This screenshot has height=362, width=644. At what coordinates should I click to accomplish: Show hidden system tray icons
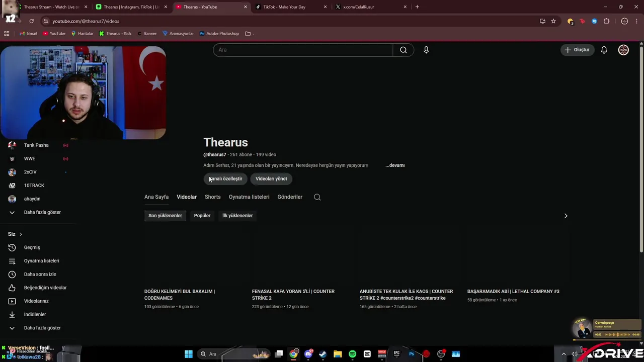[x=563, y=354]
